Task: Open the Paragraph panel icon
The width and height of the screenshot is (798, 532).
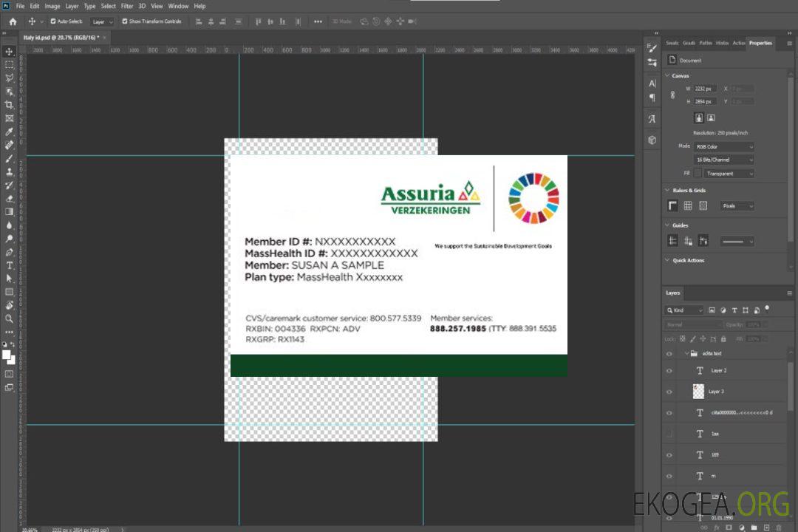Action: point(652,98)
